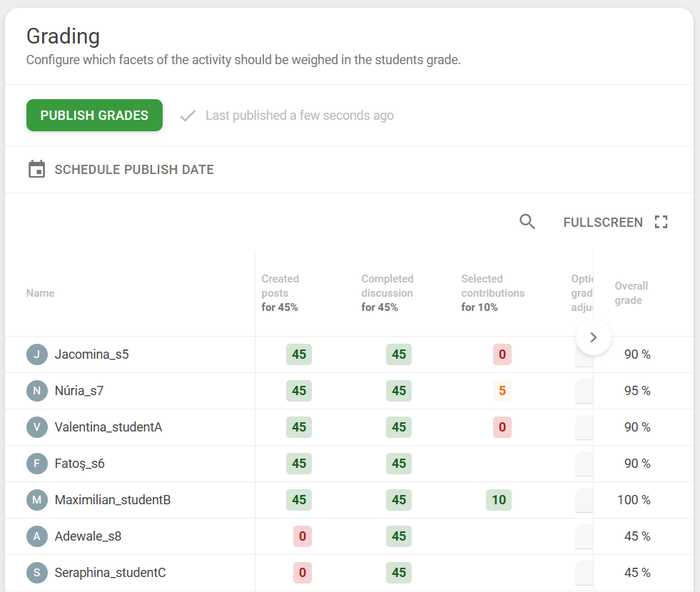Click the Grading heading
Image resolution: width=700 pixels, height=592 pixels.
click(63, 36)
